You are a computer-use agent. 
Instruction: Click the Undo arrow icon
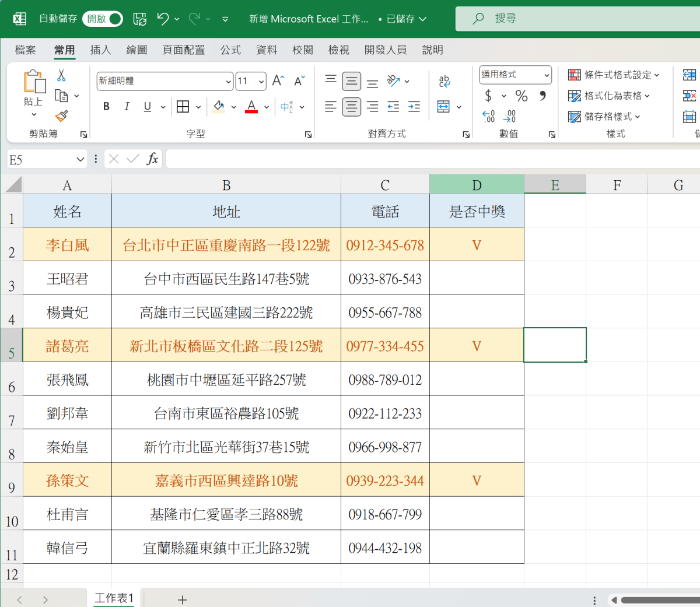pos(163,19)
